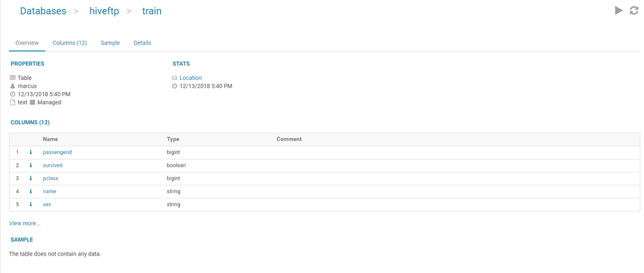Screen dimensions: 644x273
Task: Click row number 5 in the columns table
Action: click(17, 205)
